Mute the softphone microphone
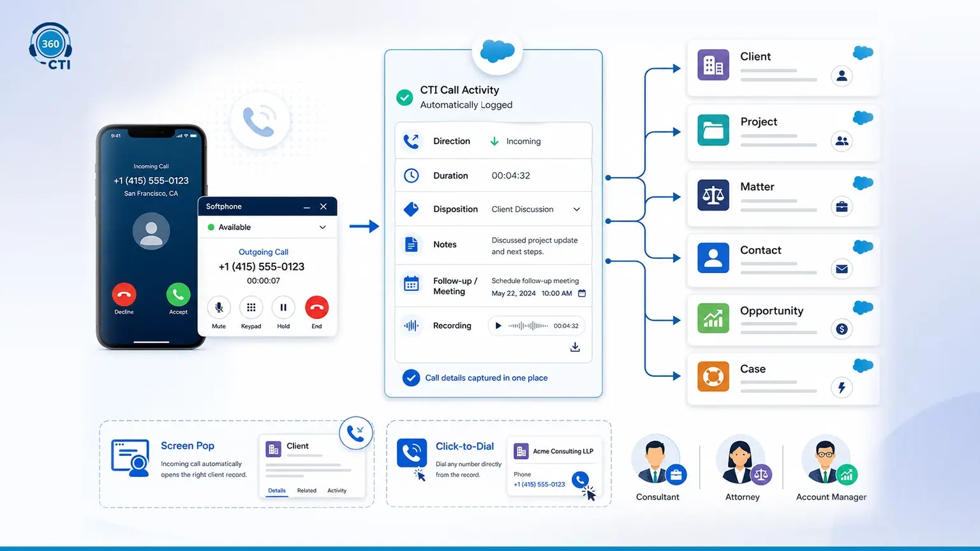Viewport: 980px width, 551px height. click(x=219, y=307)
